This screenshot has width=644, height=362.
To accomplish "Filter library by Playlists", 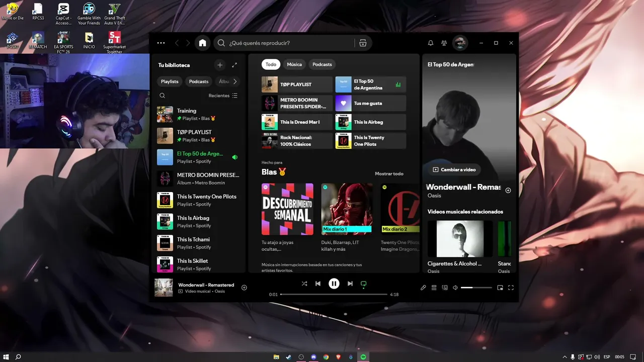I will coord(170,81).
